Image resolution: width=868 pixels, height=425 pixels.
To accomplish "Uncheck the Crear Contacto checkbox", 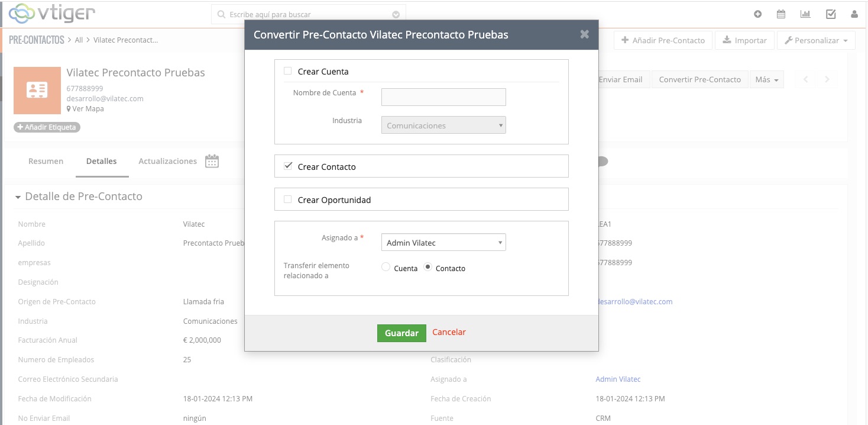I will (x=288, y=166).
